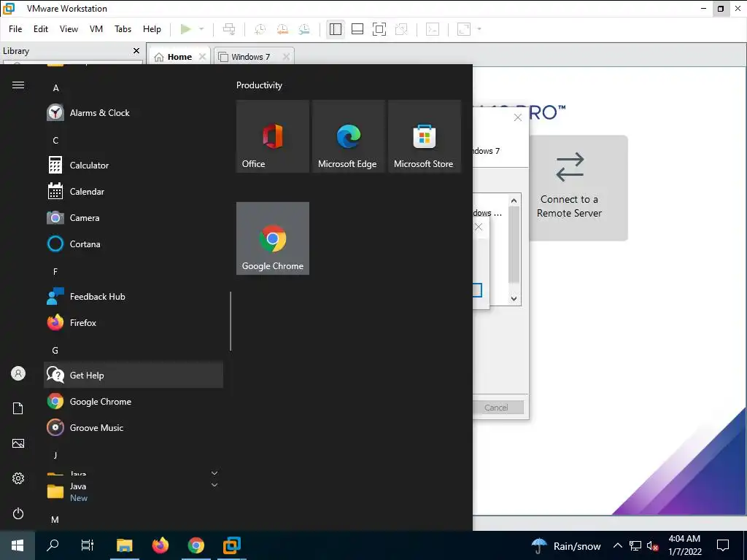Open Pictures from Start sidebar

click(18, 443)
